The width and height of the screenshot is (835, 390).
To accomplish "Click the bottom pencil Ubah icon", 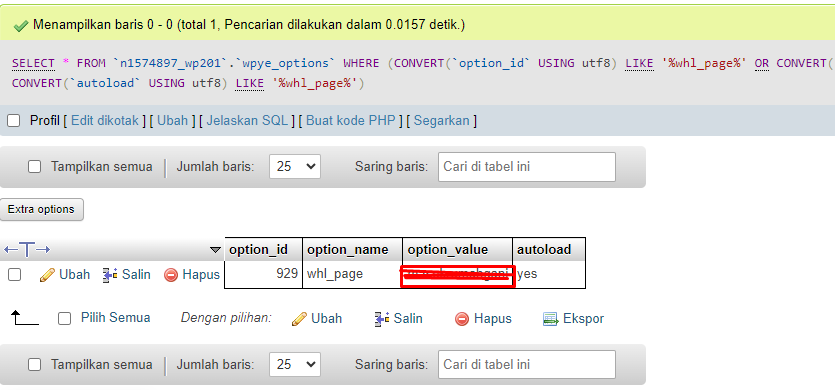I will 299,319.
